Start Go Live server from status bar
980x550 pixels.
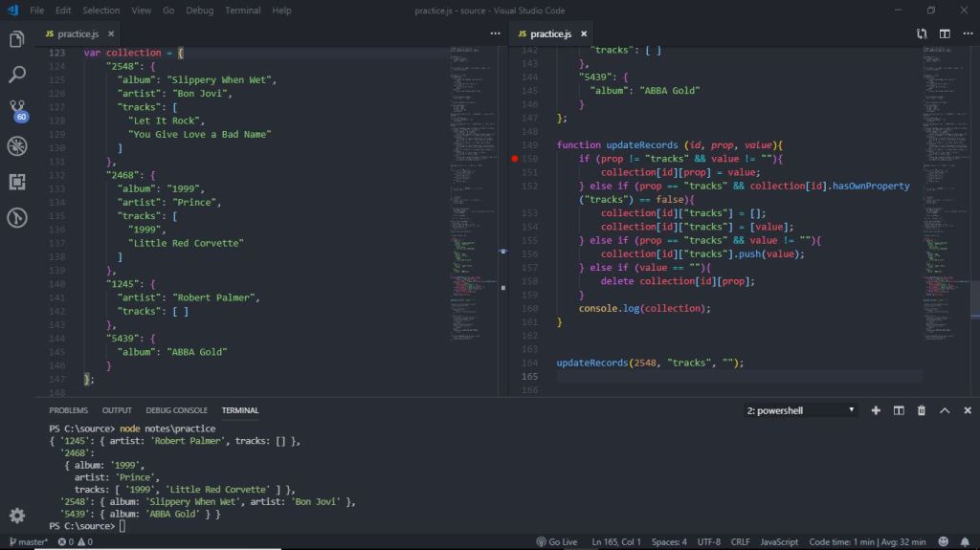[x=557, y=541]
